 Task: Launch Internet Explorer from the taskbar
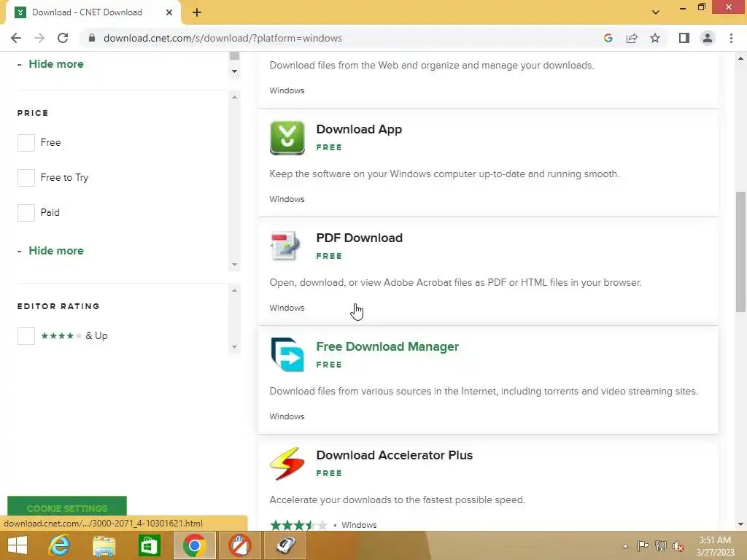(x=59, y=545)
